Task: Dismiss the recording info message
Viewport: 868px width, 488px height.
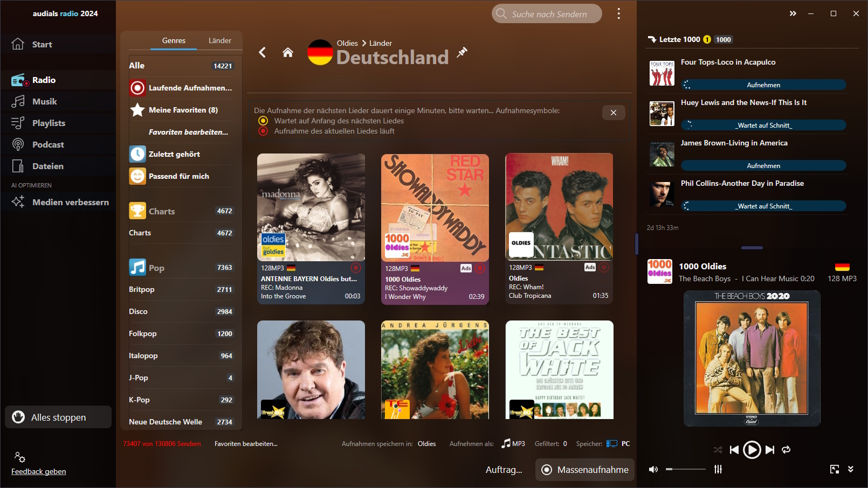Action: tap(614, 113)
